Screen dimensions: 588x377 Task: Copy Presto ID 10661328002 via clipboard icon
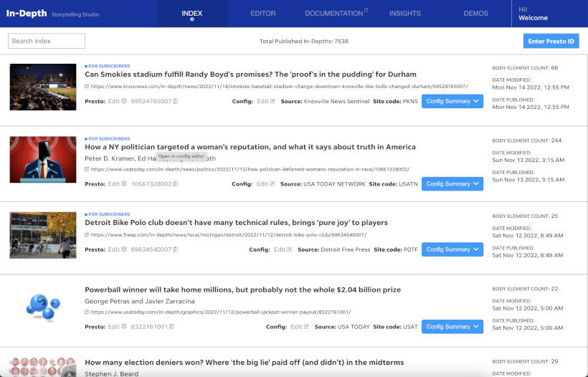176,184
